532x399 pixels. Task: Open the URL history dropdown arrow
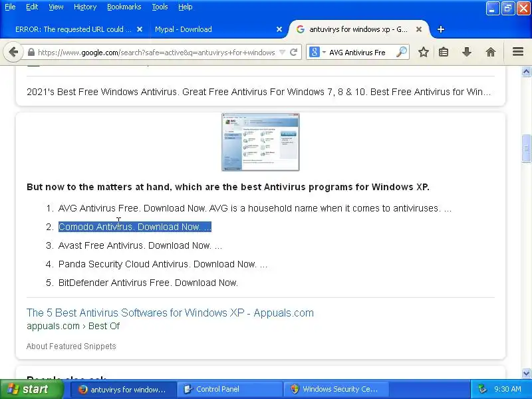pos(282,53)
